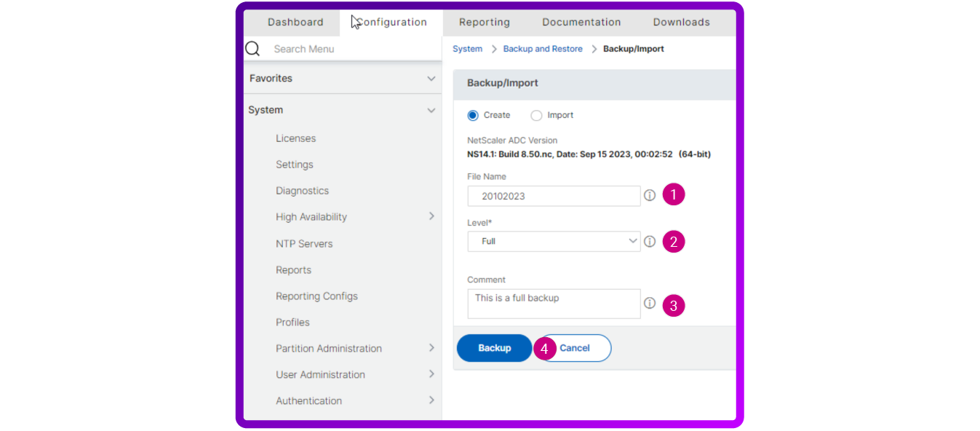Expand the Partition Administration submenu arrow
The width and height of the screenshot is (980, 431).
[x=431, y=348]
